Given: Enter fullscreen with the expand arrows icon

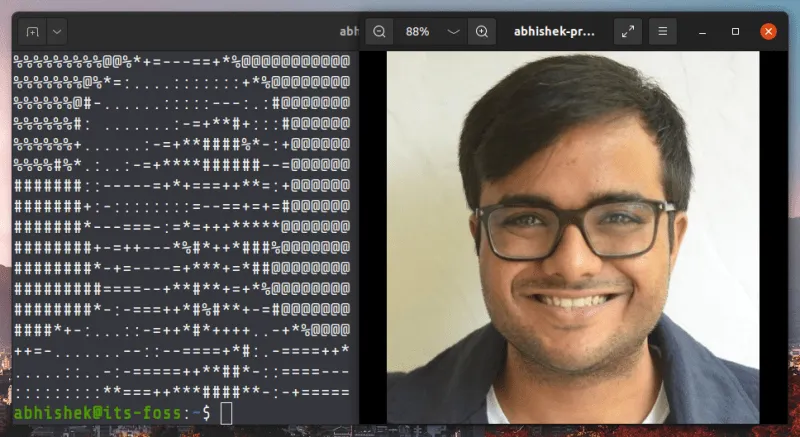Looking at the screenshot, I should coord(627,31).
